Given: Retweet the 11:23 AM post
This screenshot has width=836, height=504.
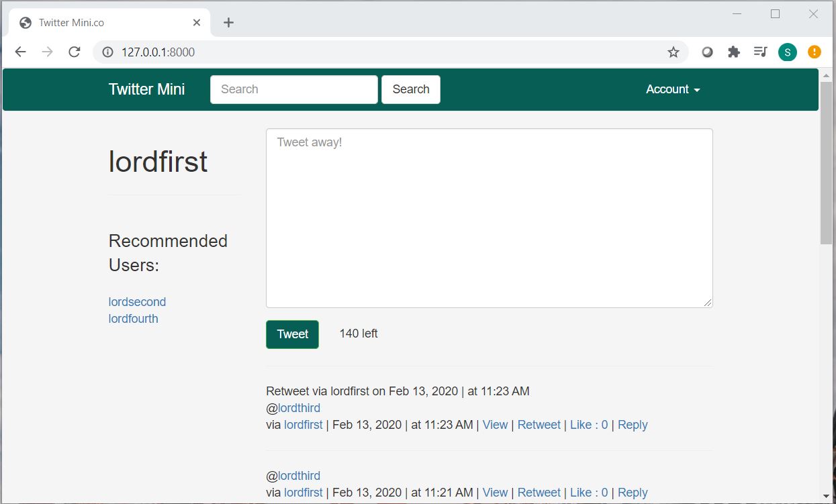Looking at the screenshot, I should (539, 425).
